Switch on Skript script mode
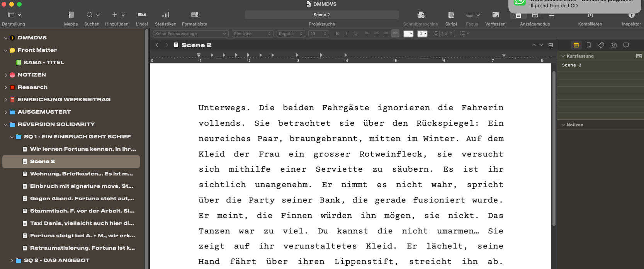Screen dimensions: 644x269 tap(451, 15)
